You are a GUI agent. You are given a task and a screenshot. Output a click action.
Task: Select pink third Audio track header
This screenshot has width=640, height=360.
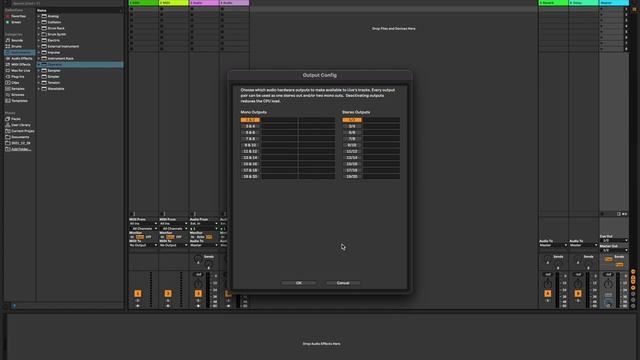[204, 3]
